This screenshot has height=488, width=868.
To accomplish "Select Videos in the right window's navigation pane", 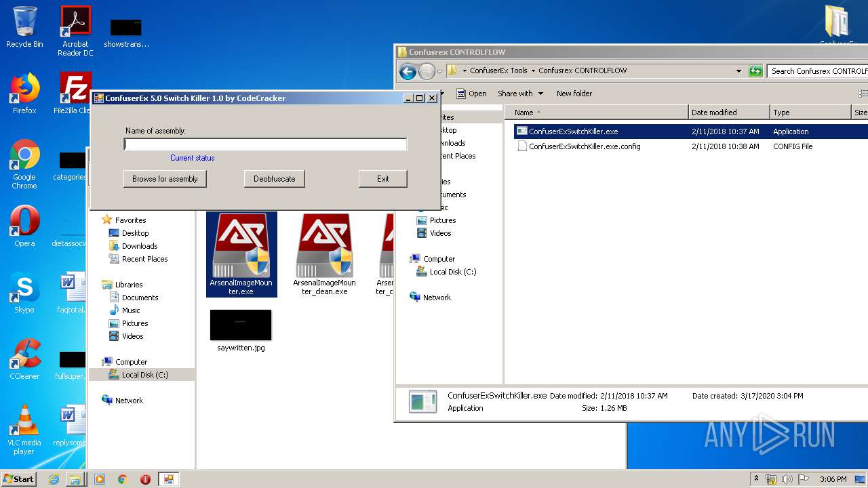I will (434, 233).
